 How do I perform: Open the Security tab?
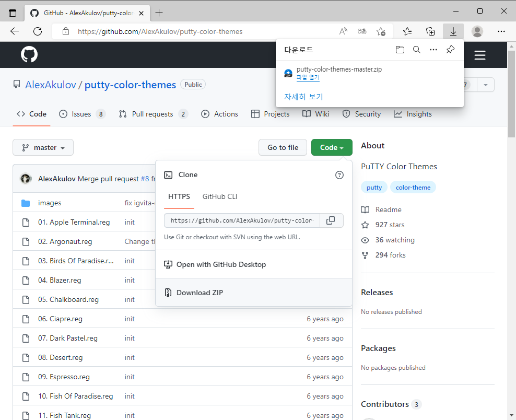pyautogui.click(x=361, y=114)
